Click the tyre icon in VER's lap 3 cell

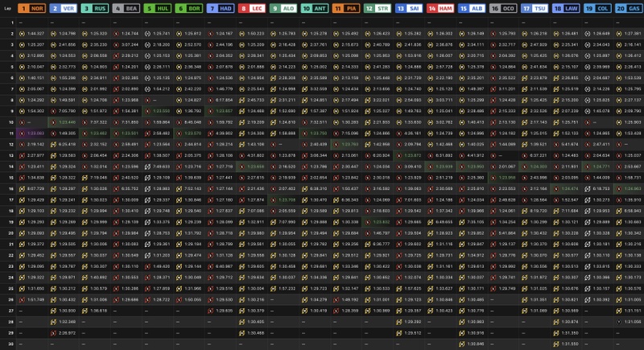(53, 45)
